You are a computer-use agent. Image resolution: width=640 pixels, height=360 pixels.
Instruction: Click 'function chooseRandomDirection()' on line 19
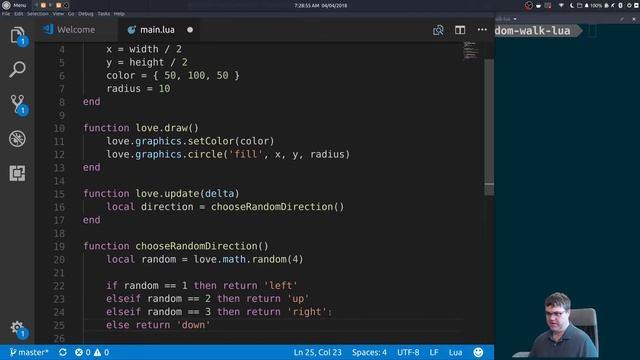(176, 246)
